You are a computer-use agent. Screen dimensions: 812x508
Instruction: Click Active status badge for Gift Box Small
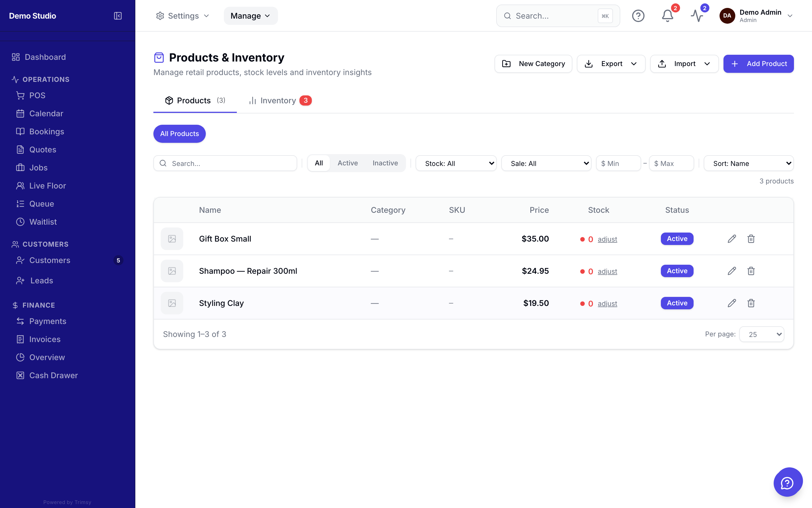[x=677, y=238]
